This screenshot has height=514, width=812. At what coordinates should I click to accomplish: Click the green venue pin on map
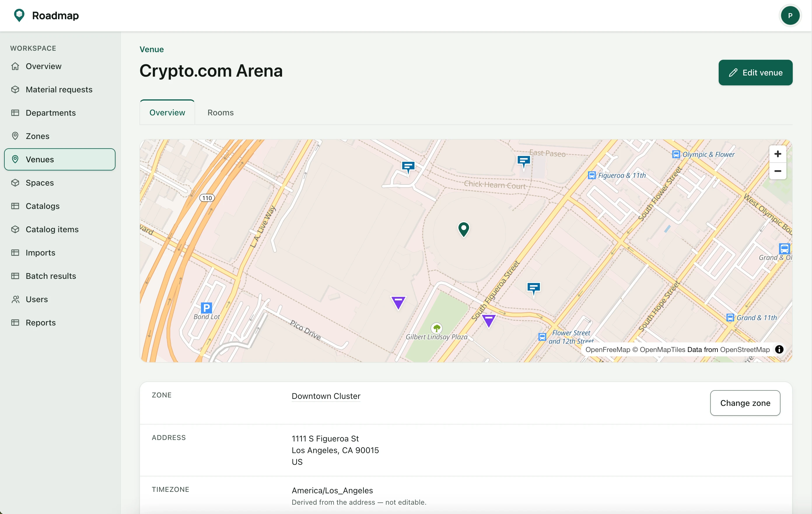tap(464, 229)
